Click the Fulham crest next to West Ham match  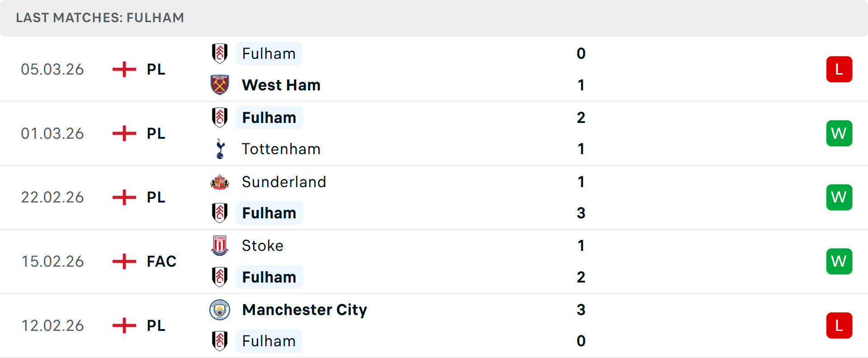tap(220, 53)
